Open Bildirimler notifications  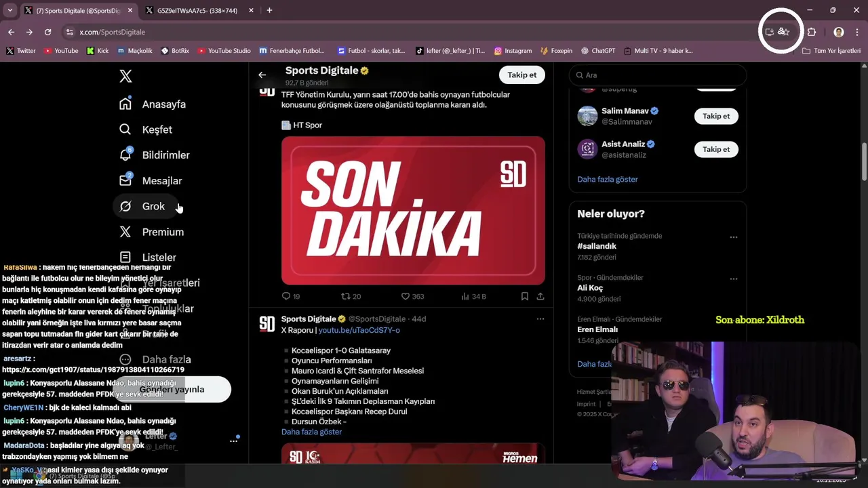pos(155,155)
